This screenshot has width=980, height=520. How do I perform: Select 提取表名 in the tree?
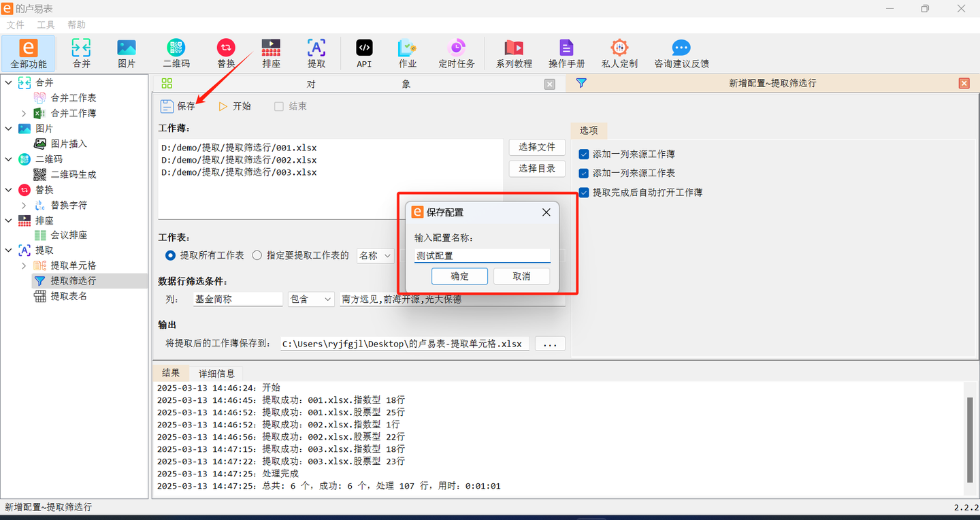[69, 296]
